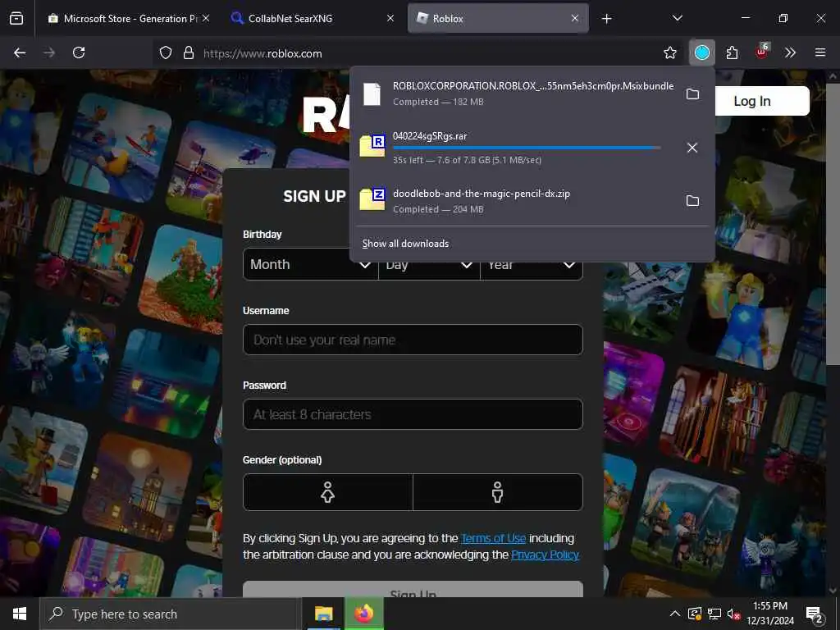Image resolution: width=840 pixels, height=630 pixels.
Task: Show hidden system tray icons
Action: coord(675,614)
